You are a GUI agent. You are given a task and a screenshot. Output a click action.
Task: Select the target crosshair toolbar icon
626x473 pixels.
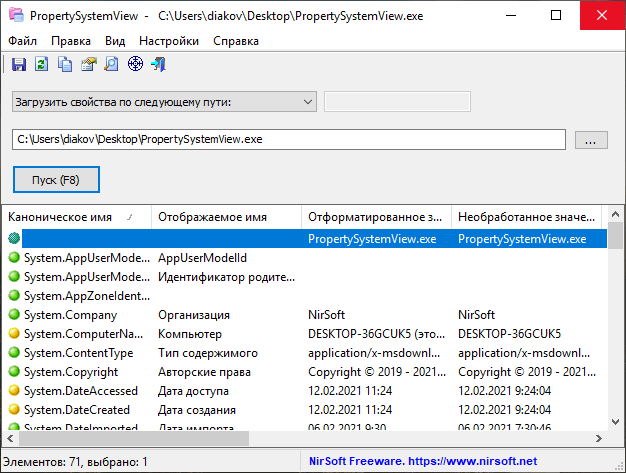[135, 64]
